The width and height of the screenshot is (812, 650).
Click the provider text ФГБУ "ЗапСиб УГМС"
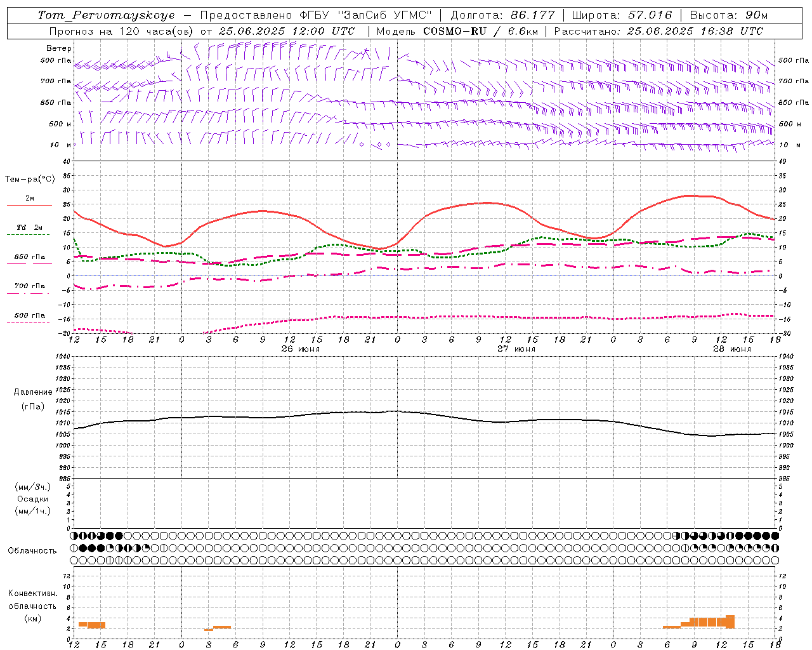click(365, 15)
